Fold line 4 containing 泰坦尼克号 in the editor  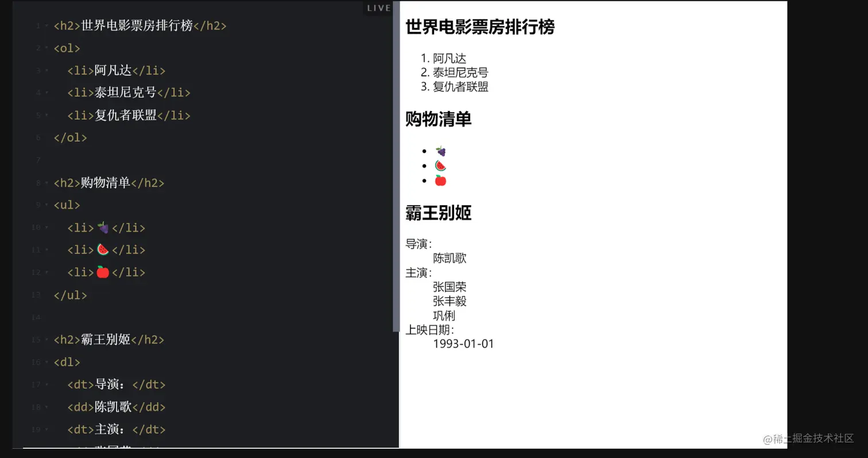click(46, 93)
